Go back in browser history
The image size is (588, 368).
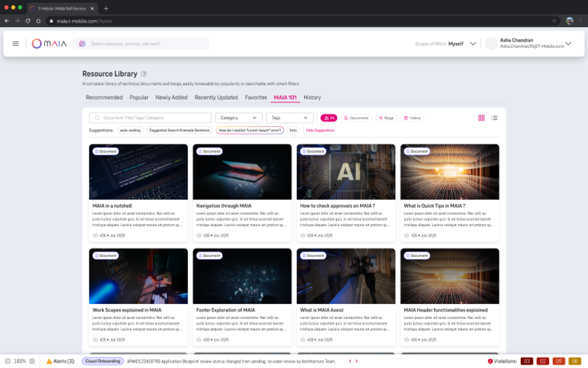[x=7, y=21]
